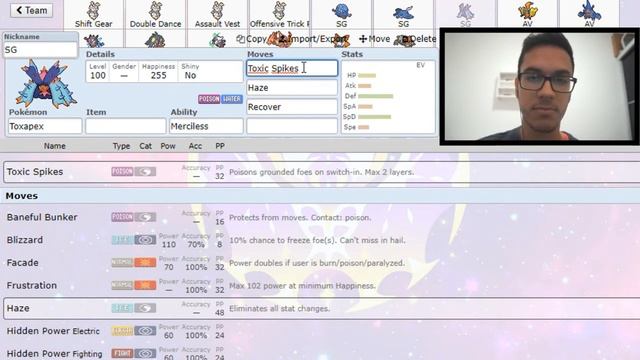Sort move list by Pow column
The image size is (640, 360).
click(168, 146)
